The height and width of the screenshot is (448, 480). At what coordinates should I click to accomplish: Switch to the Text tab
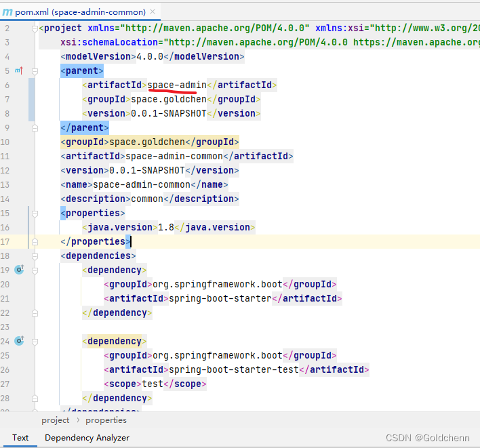20,438
